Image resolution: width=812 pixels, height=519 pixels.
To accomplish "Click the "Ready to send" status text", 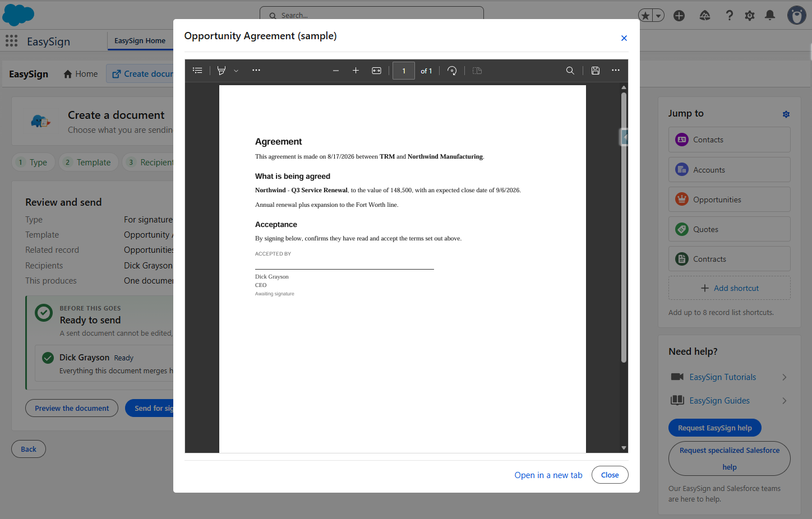I will pyautogui.click(x=90, y=320).
